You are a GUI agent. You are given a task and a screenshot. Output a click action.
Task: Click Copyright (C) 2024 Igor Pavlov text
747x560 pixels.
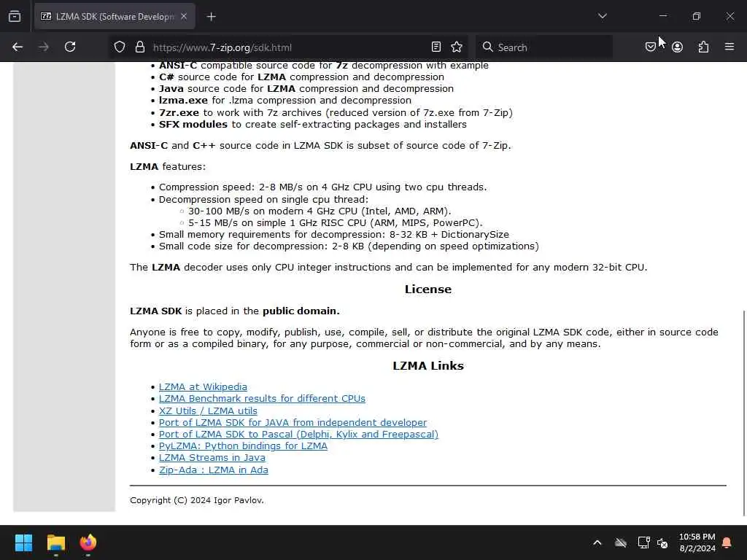point(197,500)
